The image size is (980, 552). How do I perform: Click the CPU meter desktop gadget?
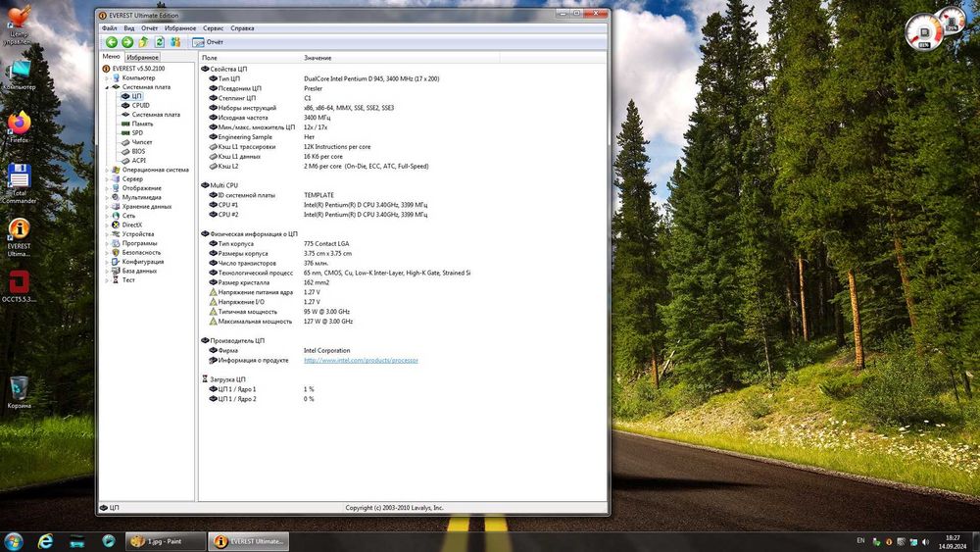point(924,31)
